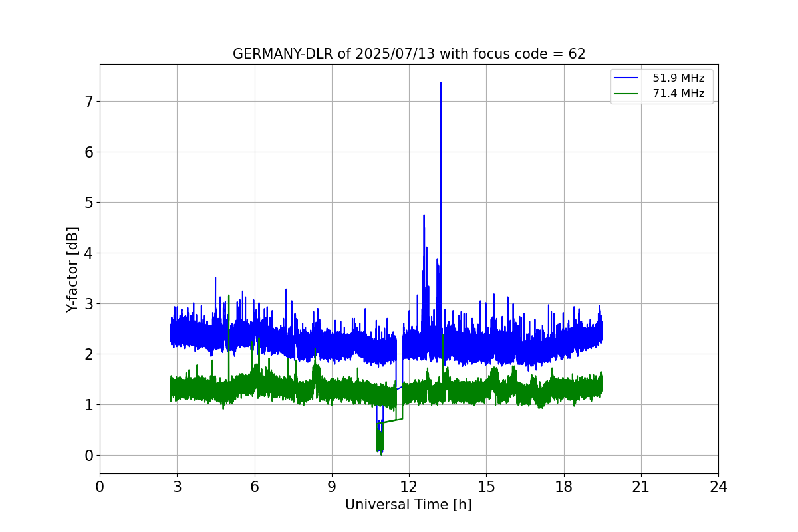The image size is (798, 532).
Task: Click the blue line sample in legend
Action: pos(626,78)
